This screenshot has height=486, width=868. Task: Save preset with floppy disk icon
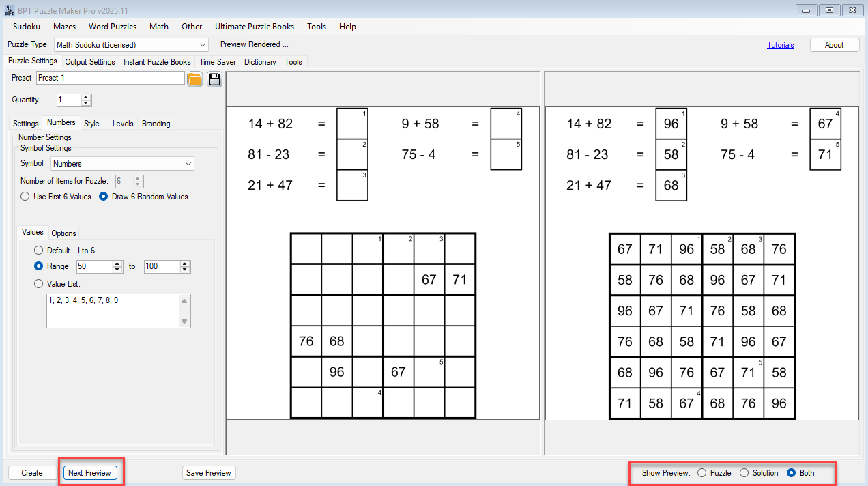tap(215, 78)
